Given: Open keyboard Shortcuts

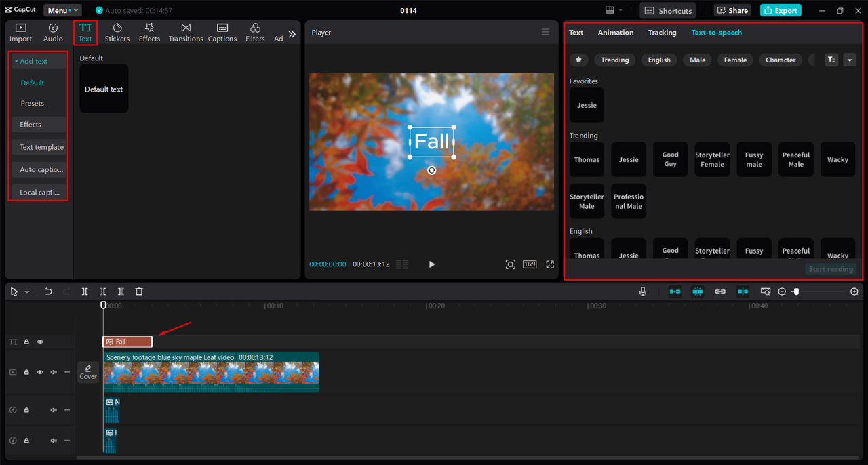Looking at the screenshot, I should tap(668, 11).
